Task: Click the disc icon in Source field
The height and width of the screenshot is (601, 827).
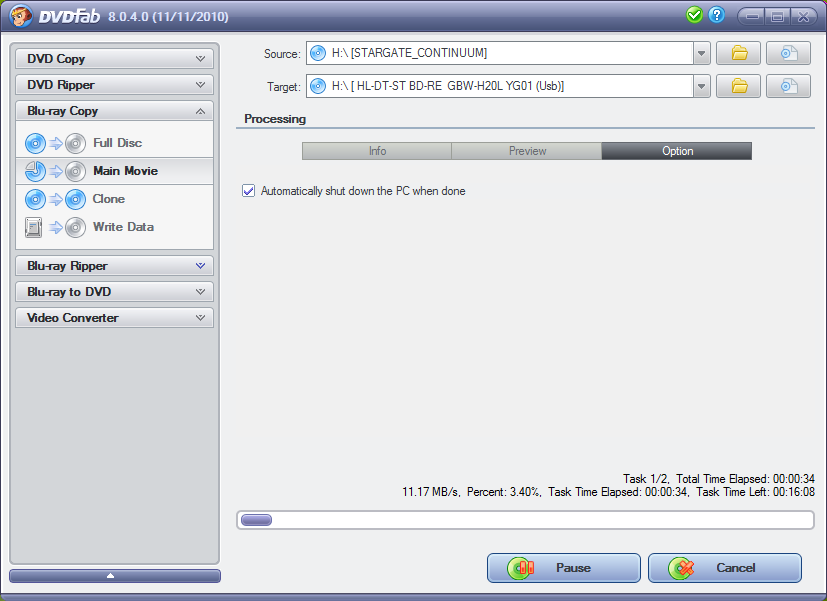Action: tap(318, 53)
